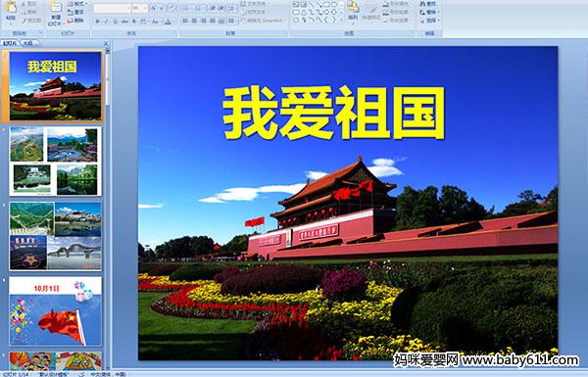Viewport: 588px width, 377px height.
Task: Switch to the Slides pane tab
Action: click(x=10, y=43)
